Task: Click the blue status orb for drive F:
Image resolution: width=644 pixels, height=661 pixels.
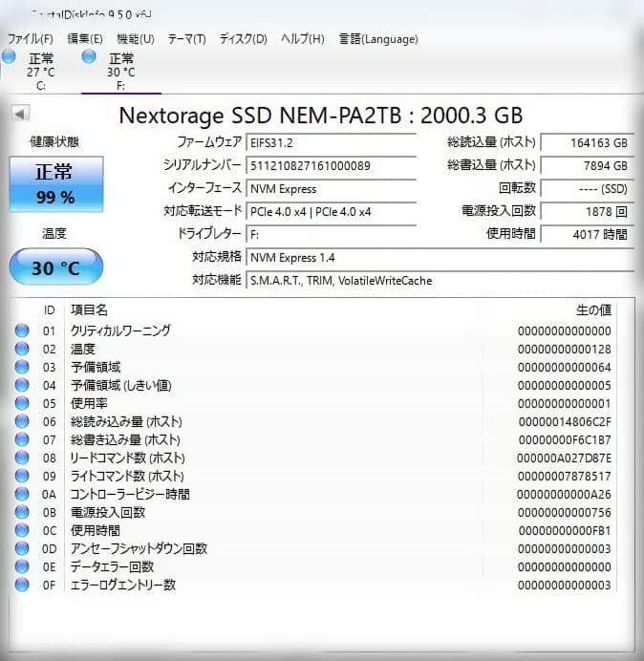Action: coord(89,57)
